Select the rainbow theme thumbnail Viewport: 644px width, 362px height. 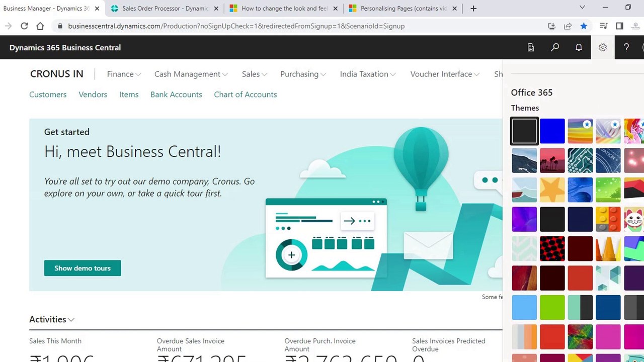(580, 131)
